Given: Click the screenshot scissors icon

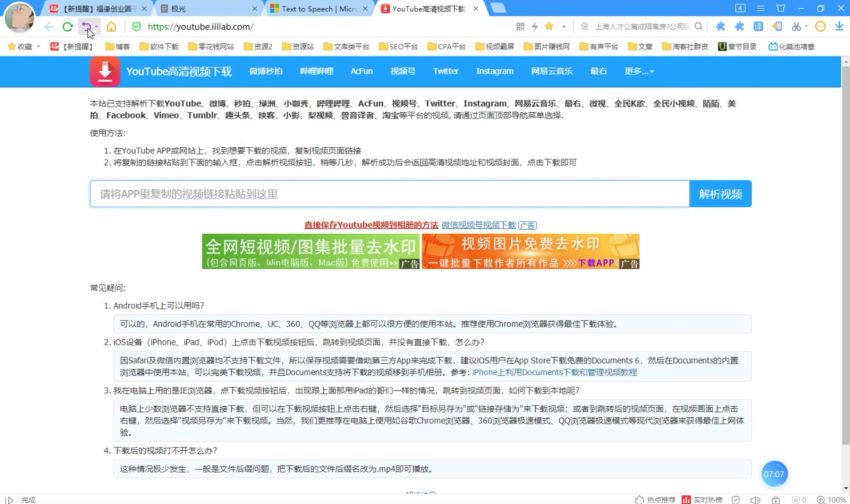Looking at the screenshot, I should (796, 26).
